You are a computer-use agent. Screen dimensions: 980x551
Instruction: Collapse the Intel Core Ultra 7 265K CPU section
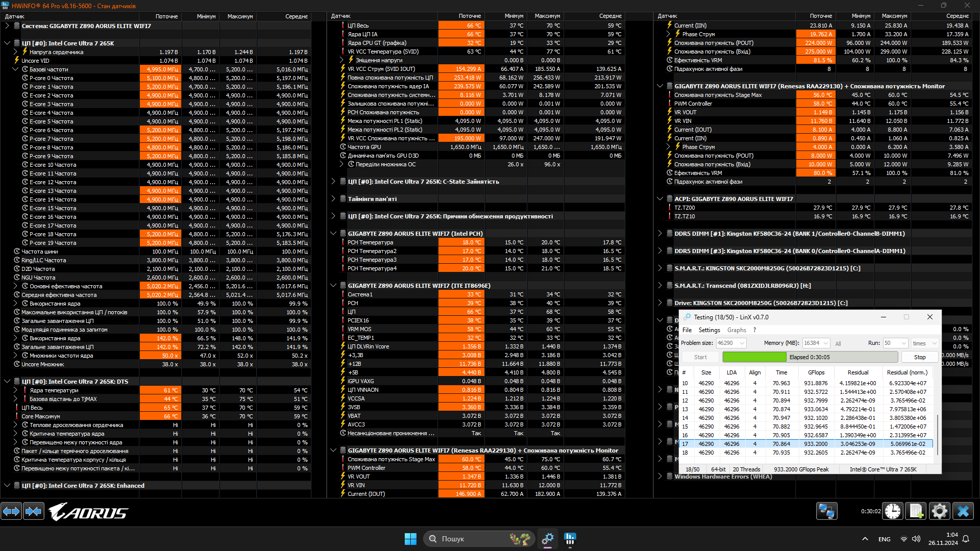(x=7, y=43)
